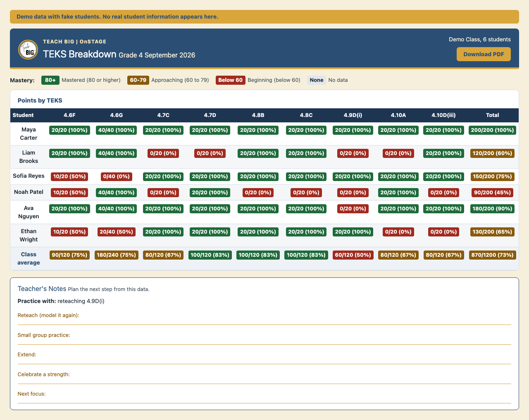
Task: Select Ethan Wright's name
Action: [x=29, y=236]
